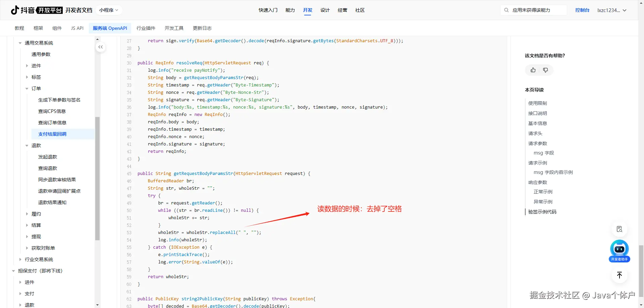Expand the 获取对账单 tree node
The height and width of the screenshot is (308, 644).
[27, 248]
